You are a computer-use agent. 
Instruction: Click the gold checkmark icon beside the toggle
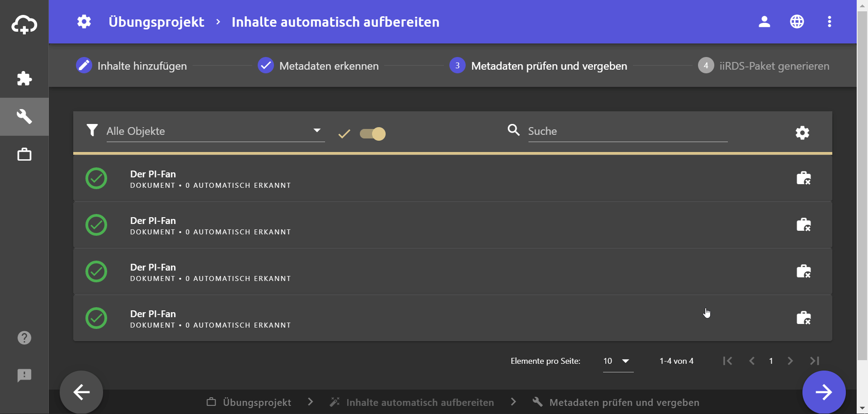[x=344, y=133]
